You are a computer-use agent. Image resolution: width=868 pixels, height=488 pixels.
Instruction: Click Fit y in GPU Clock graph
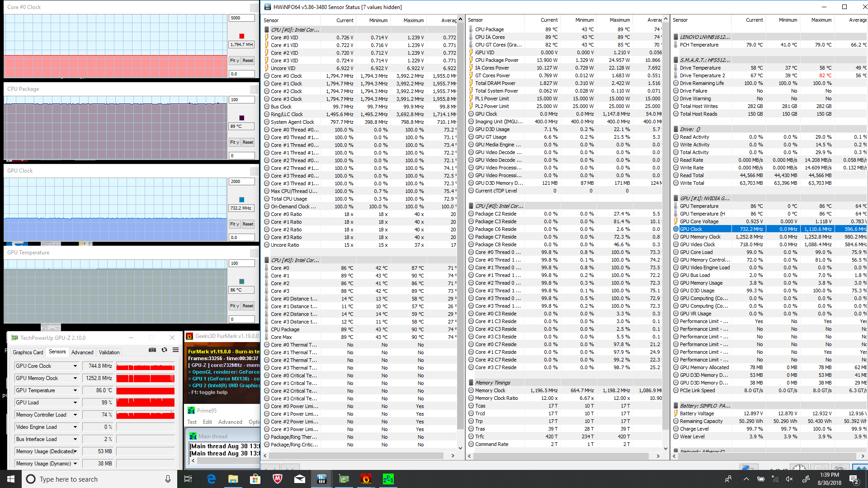[x=235, y=224]
